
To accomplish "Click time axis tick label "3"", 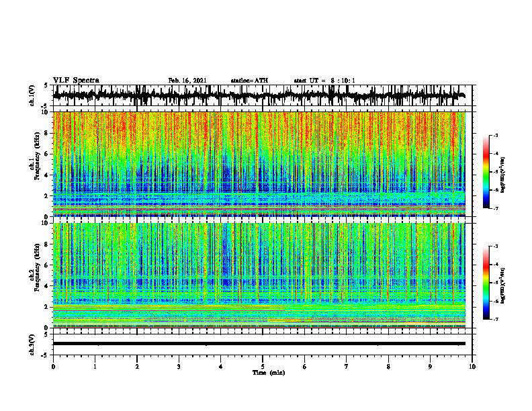I will pyautogui.click(x=179, y=367).
